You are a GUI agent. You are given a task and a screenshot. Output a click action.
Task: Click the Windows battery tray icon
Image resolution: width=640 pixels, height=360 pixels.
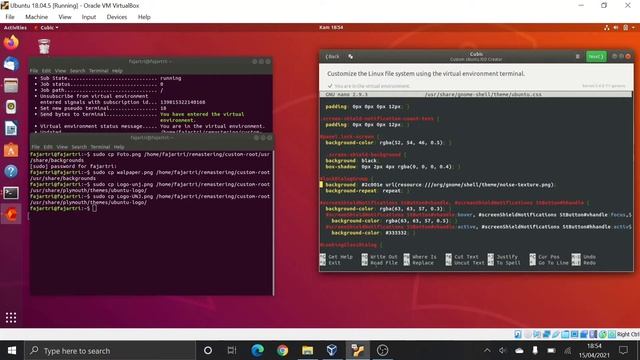pyautogui.click(x=551, y=350)
